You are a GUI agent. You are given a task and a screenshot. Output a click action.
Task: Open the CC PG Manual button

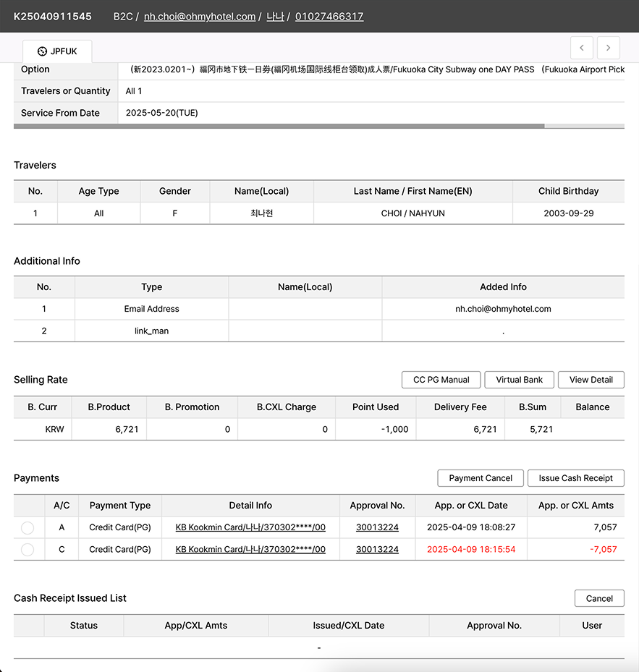pos(441,380)
